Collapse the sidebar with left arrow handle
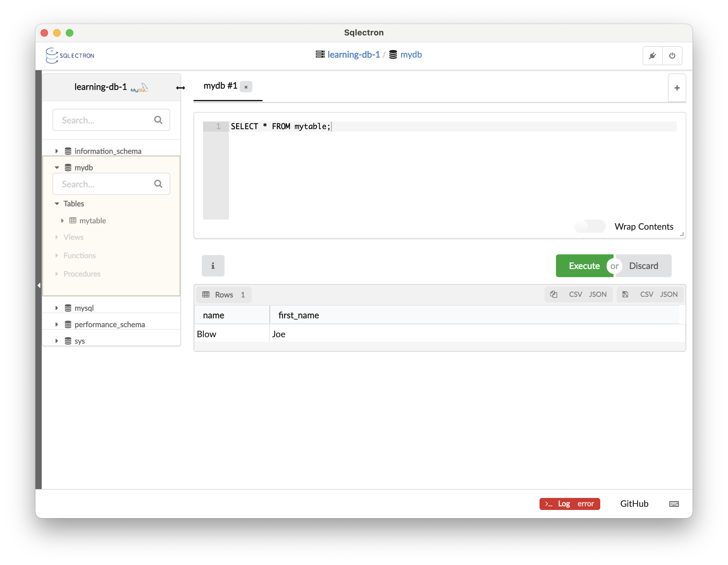 [x=39, y=285]
